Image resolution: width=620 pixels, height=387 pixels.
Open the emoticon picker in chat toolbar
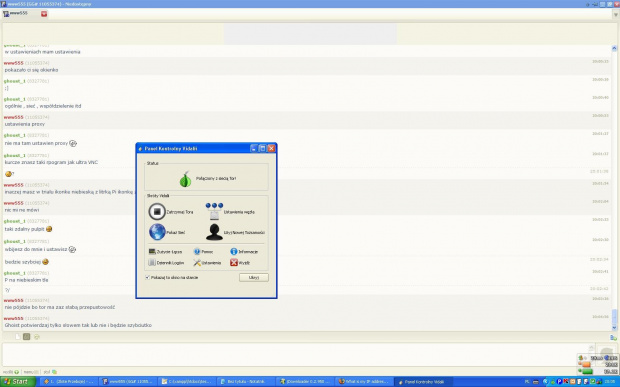point(37,337)
